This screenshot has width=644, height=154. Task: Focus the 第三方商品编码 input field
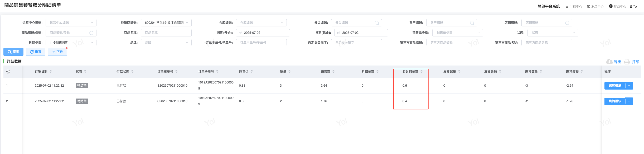point(452,43)
